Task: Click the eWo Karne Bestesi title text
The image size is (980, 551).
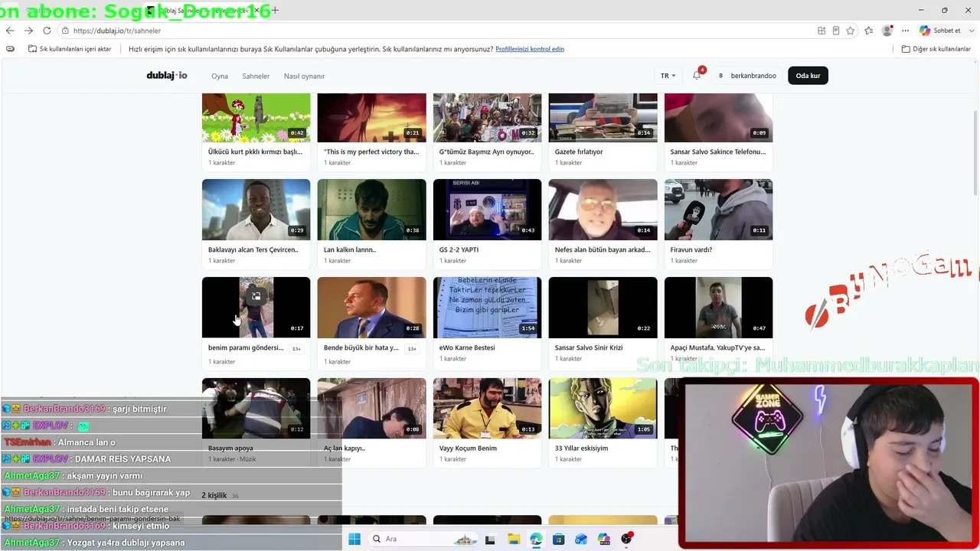Action: [467, 347]
